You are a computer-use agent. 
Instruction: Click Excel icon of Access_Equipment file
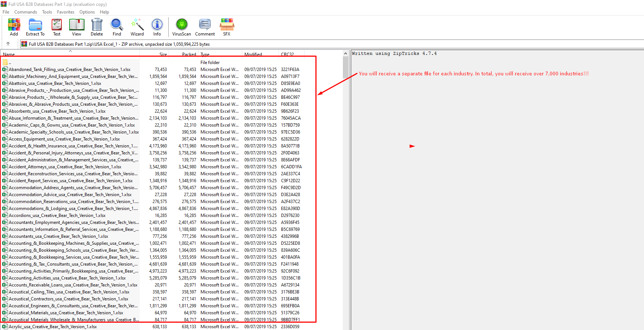pos(5,139)
